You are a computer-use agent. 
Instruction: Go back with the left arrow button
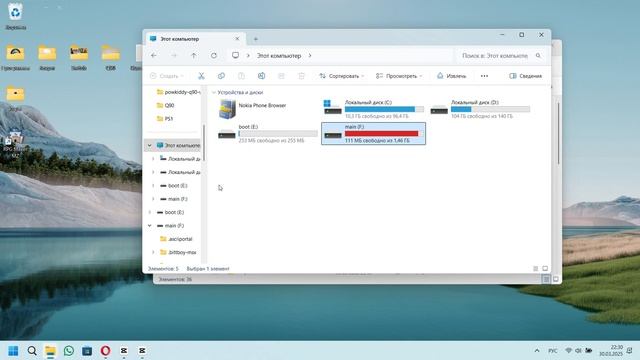tap(154, 56)
